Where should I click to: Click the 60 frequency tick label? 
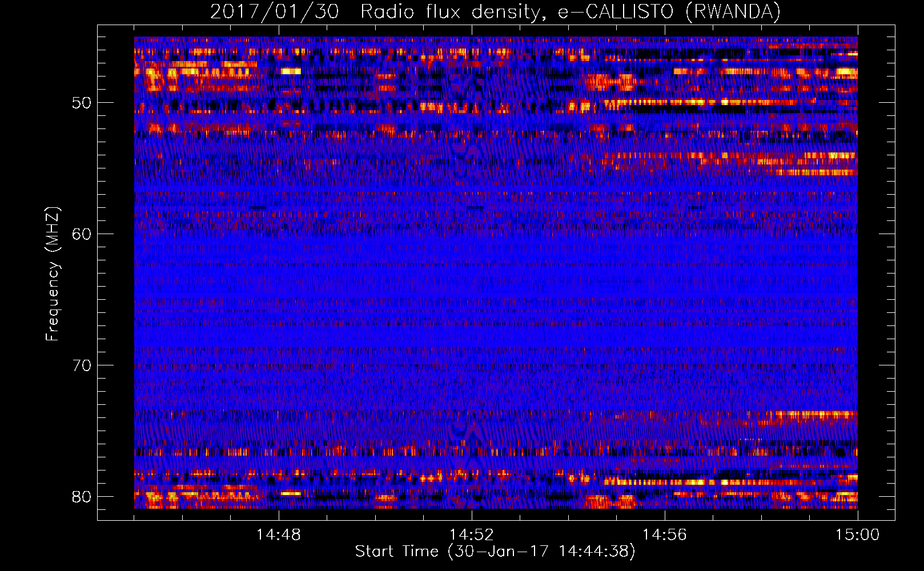click(82, 234)
